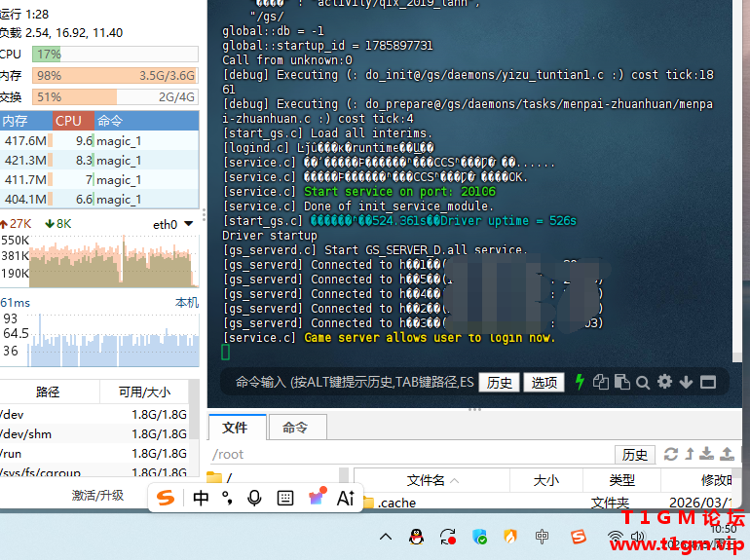This screenshot has width=750, height=560.
Task: Select magic_1 process using 404.1M
Action: point(99,199)
